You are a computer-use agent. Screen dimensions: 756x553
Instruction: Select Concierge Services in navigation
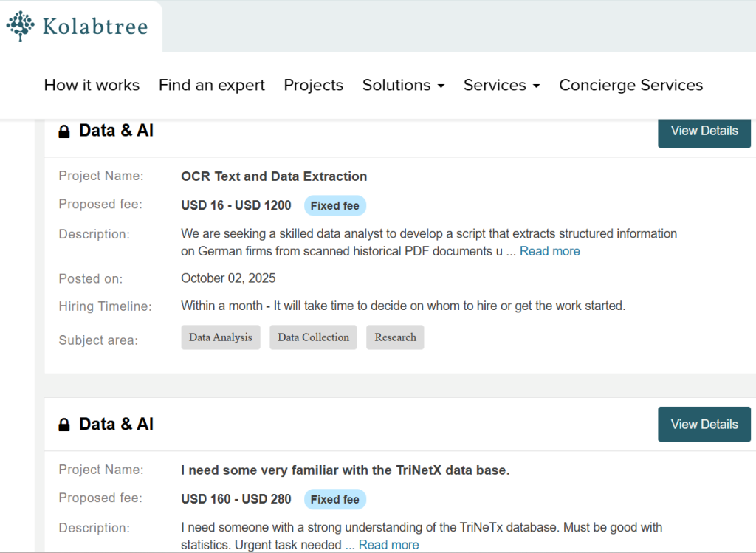pos(630,86)
